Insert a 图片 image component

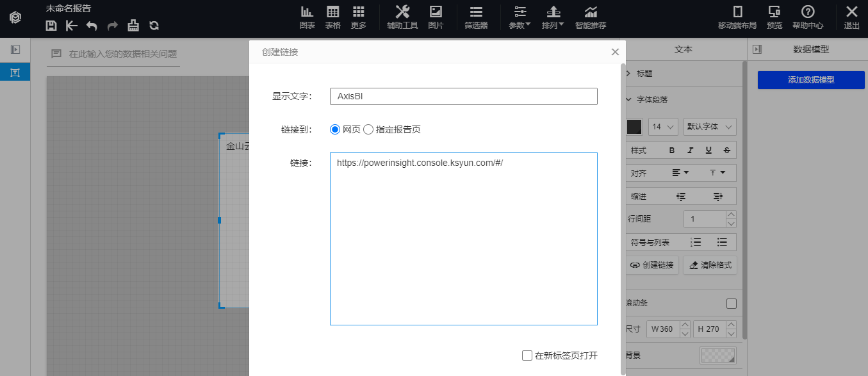(x=436, y=17)
